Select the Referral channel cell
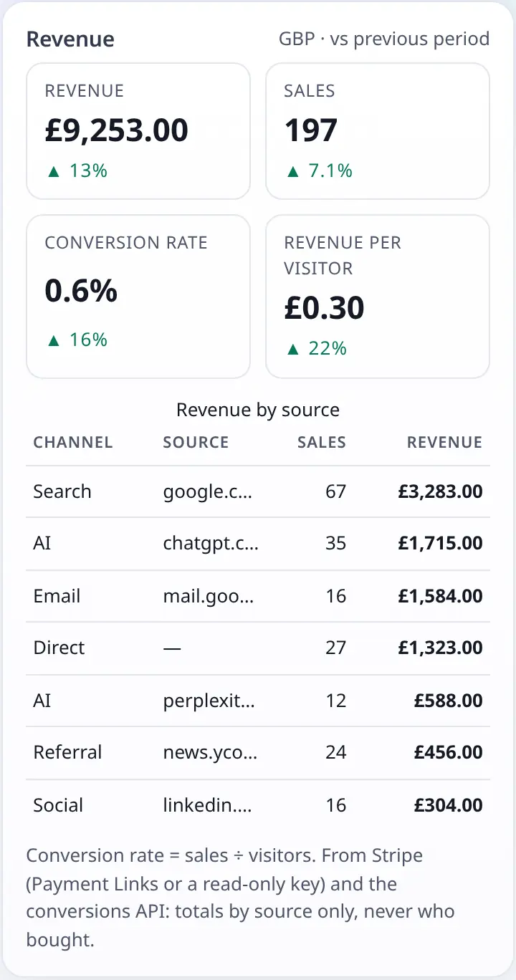The image size is (516, 980). tap(67, 752)
